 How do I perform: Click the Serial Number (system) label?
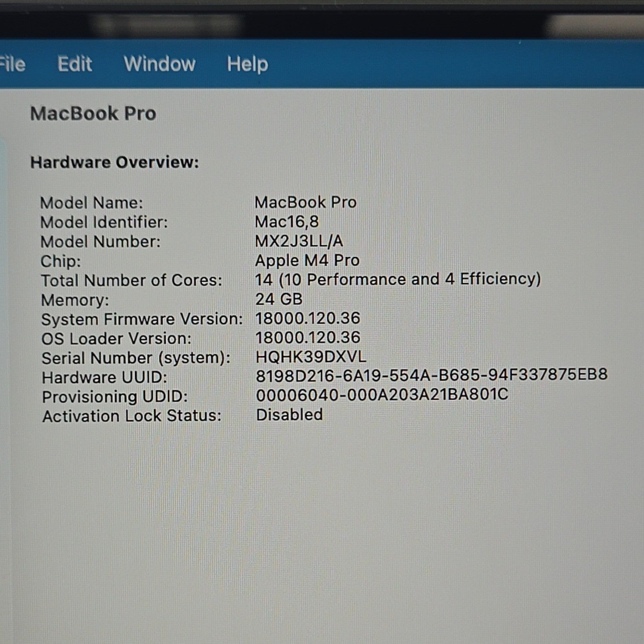pos(136,358)
